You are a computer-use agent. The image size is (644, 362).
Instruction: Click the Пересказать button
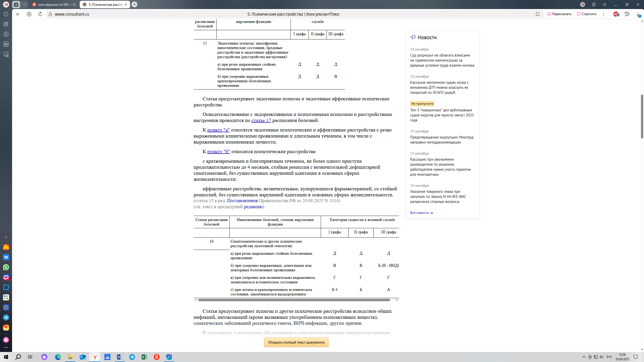click(x=559, y=14)
